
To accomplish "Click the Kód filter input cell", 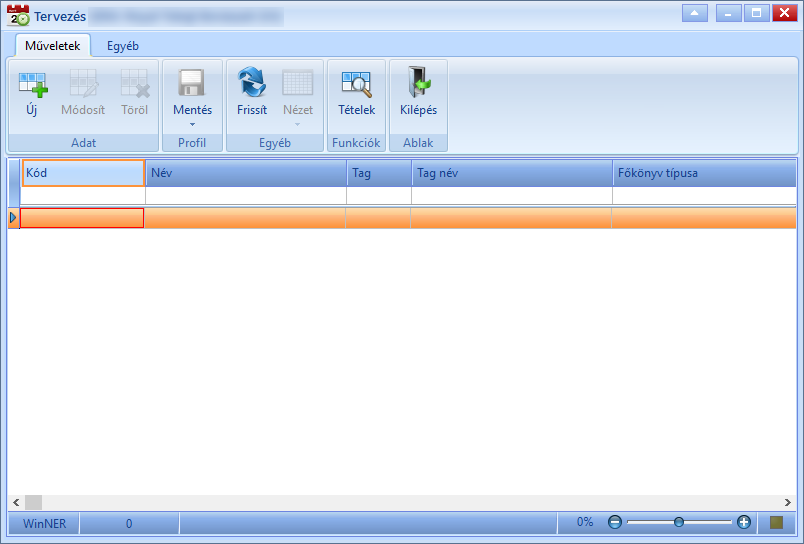I will 83,195.
